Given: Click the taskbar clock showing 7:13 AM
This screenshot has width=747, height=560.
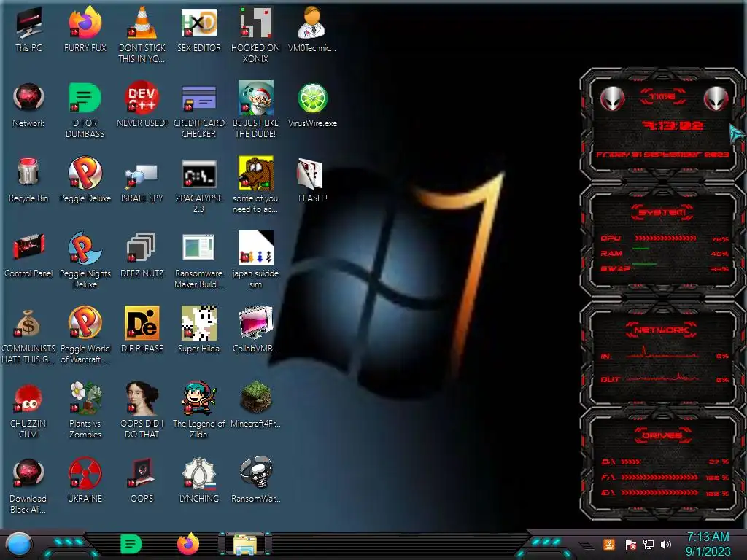Looking at the screenshot, I should [x=708, y=544].
